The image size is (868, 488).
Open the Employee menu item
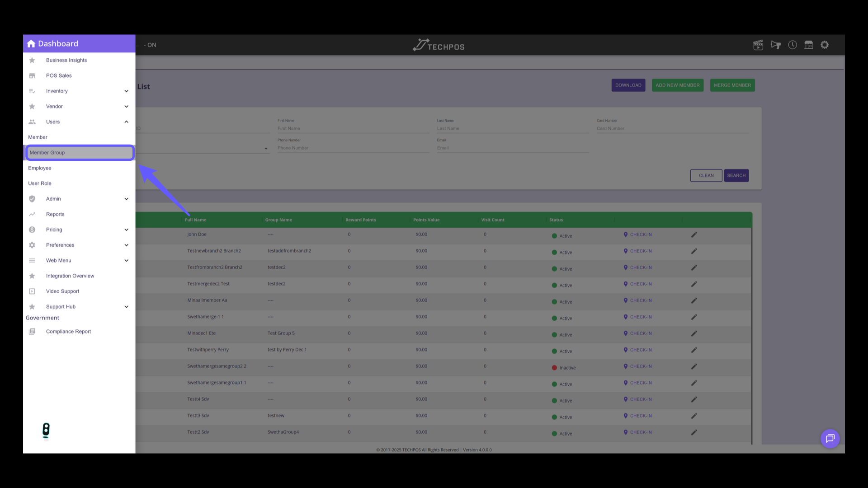40,168
